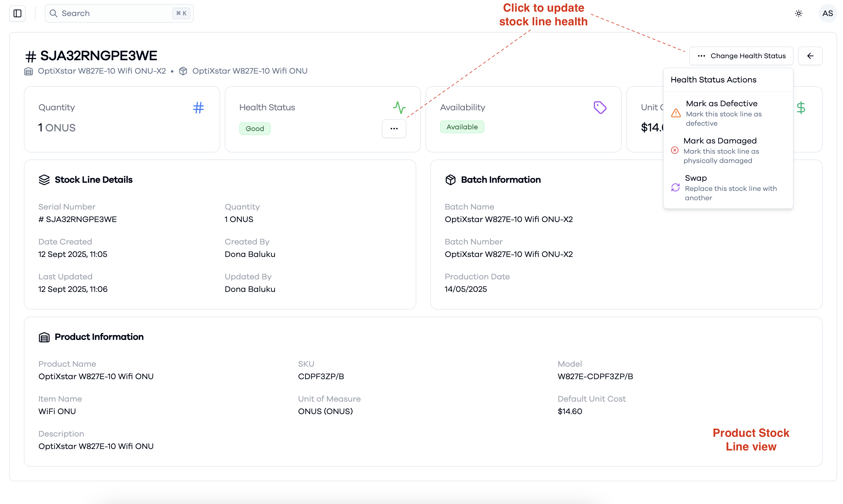Click the 1 ONUS value in Quantity card

click(57, 128)
